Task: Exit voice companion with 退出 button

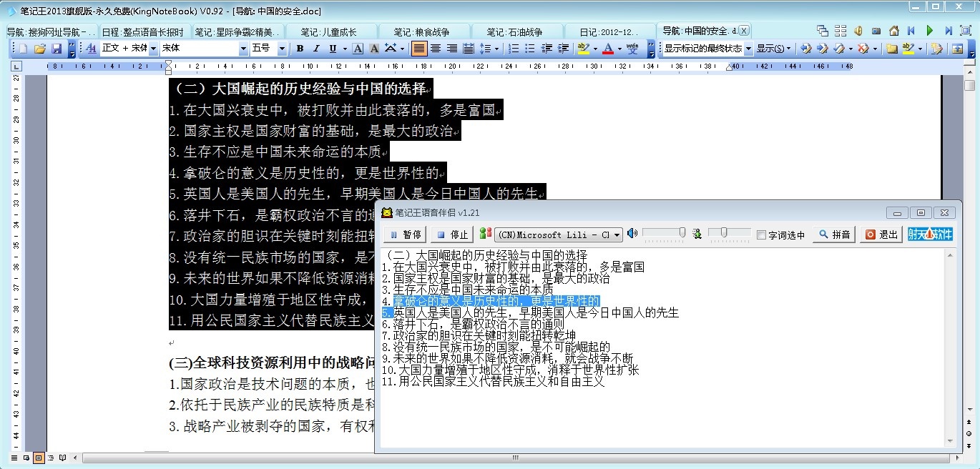Action: [x=881, y=234]
